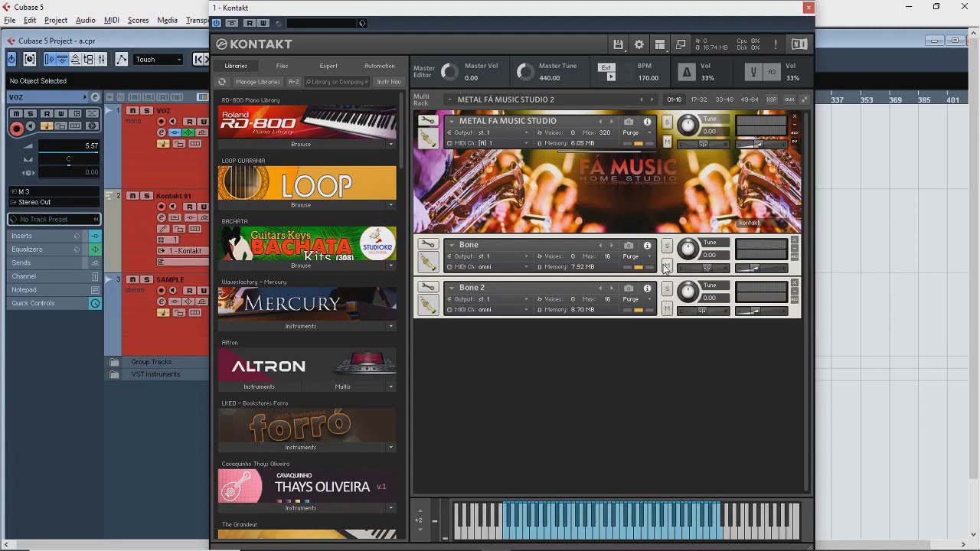Click the metronome icon
Viewport: 980px width, 551px height.
tap(687, 72)
